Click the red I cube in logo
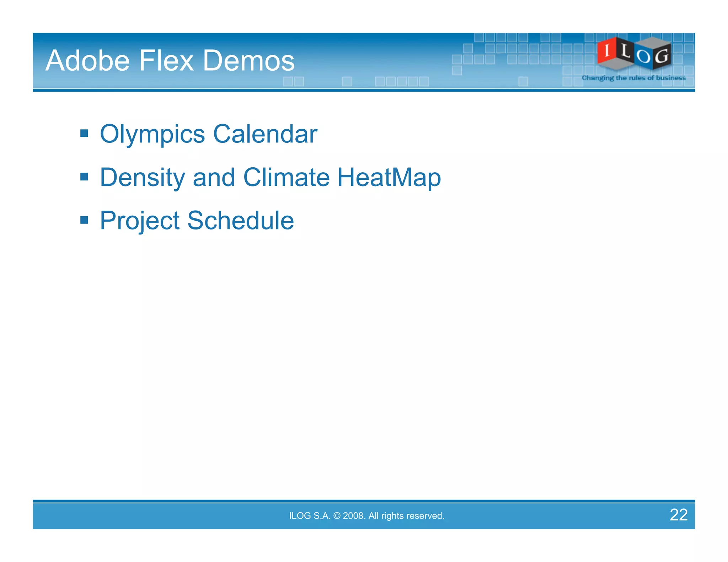 pyautogui.click(x=608, y=51)
